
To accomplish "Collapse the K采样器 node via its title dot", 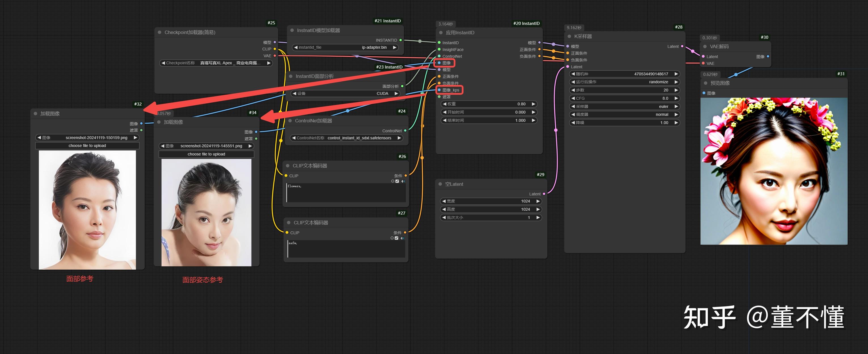I will [570, 36].
